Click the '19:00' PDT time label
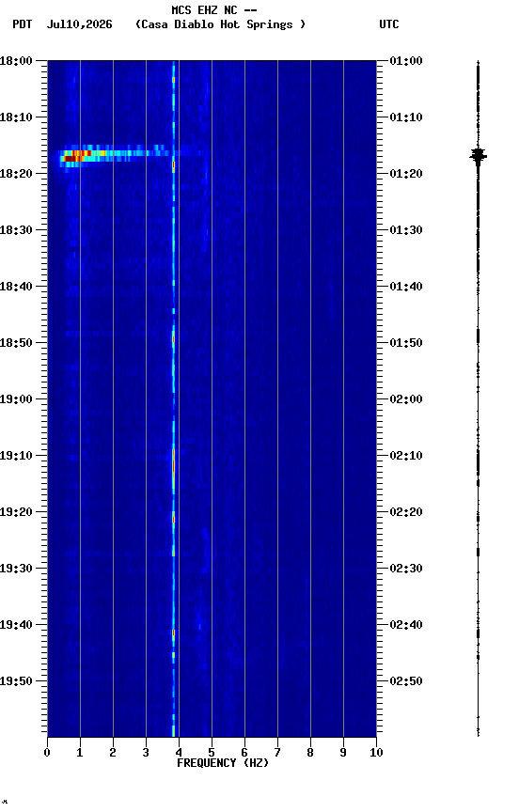 (x=16, y=399)
